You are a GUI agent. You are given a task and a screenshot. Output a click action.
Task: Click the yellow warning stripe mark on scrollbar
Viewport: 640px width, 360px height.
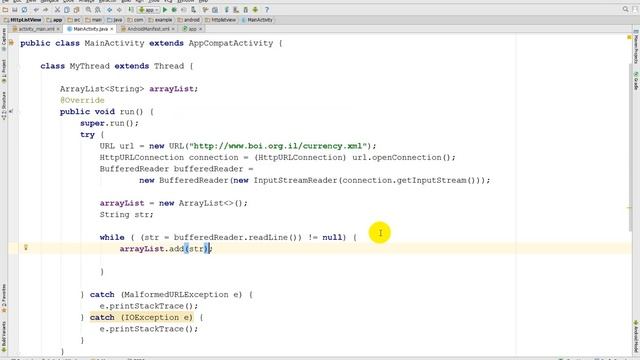click(629, 208)
